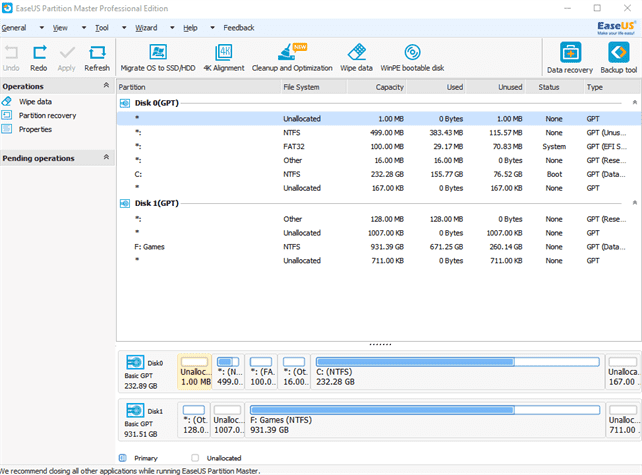Viewport: 642px width, 475px height.
Task: Expand dropdown arrow next to Wizard
Action: pos(172,28)
